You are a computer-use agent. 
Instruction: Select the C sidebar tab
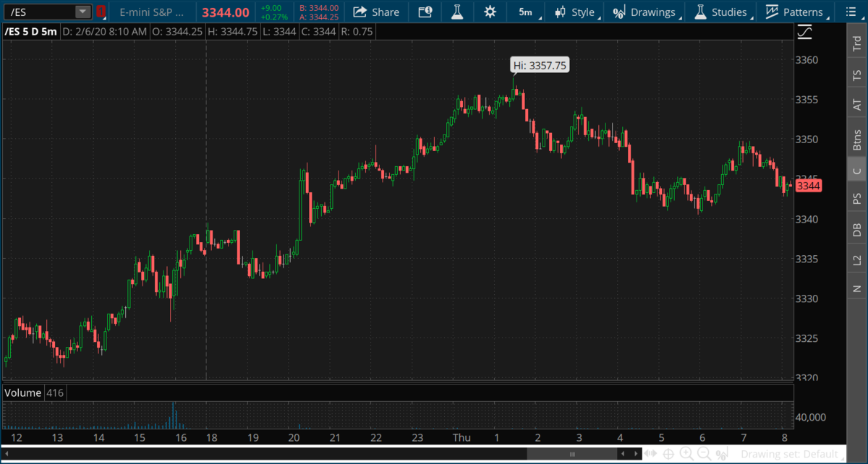pyautogui.click(x=857, y=171)
